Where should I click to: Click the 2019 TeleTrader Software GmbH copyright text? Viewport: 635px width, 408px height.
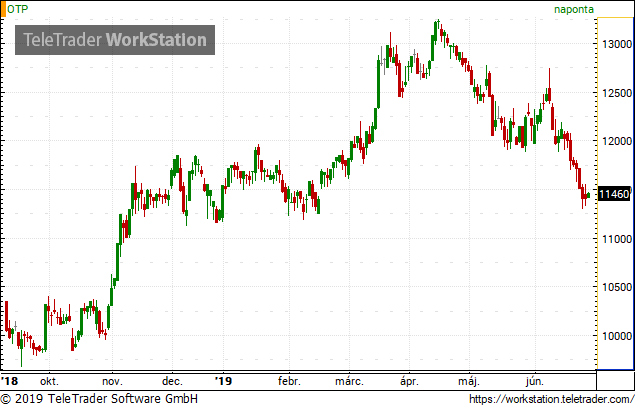tap(99, 399)
